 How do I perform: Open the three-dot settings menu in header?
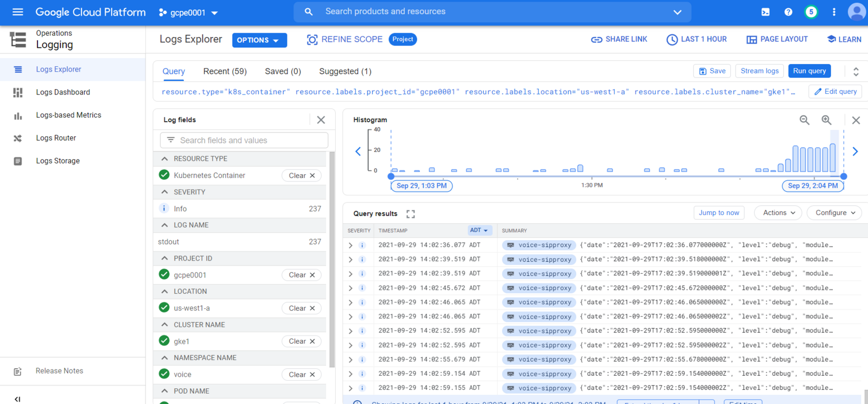coord(834,12)
